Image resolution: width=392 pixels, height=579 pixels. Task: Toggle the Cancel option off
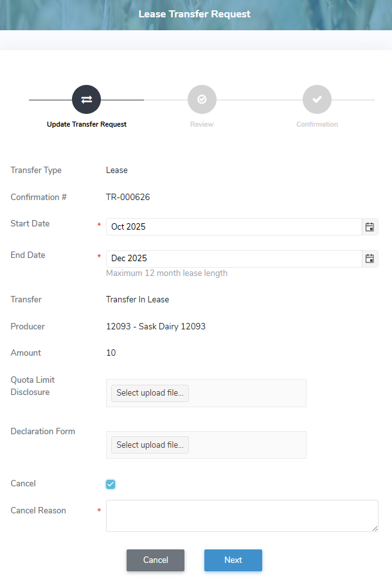pyautogui.click(x=110, y=483)
